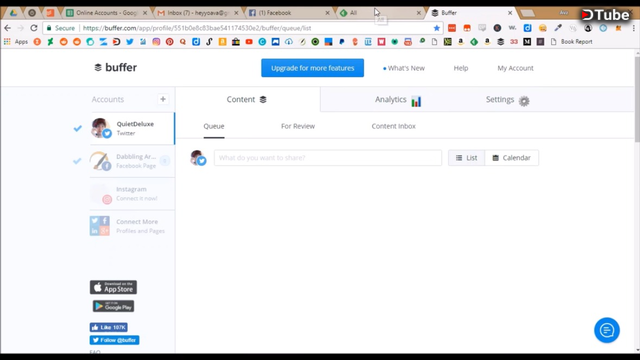Viewport: 640px width, 360px height.
Task: Open the chat support bubble icon
Action: pos(607,330)
